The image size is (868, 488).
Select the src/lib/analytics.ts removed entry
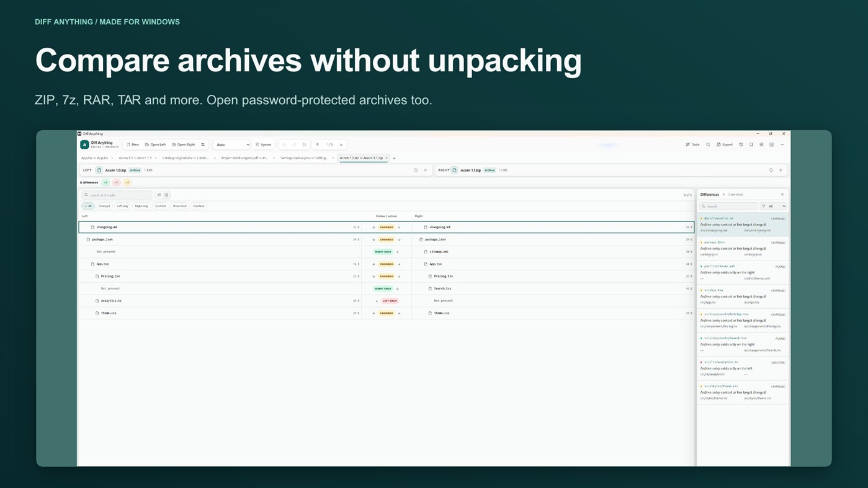pyautogui.click(x=743, y=368)
